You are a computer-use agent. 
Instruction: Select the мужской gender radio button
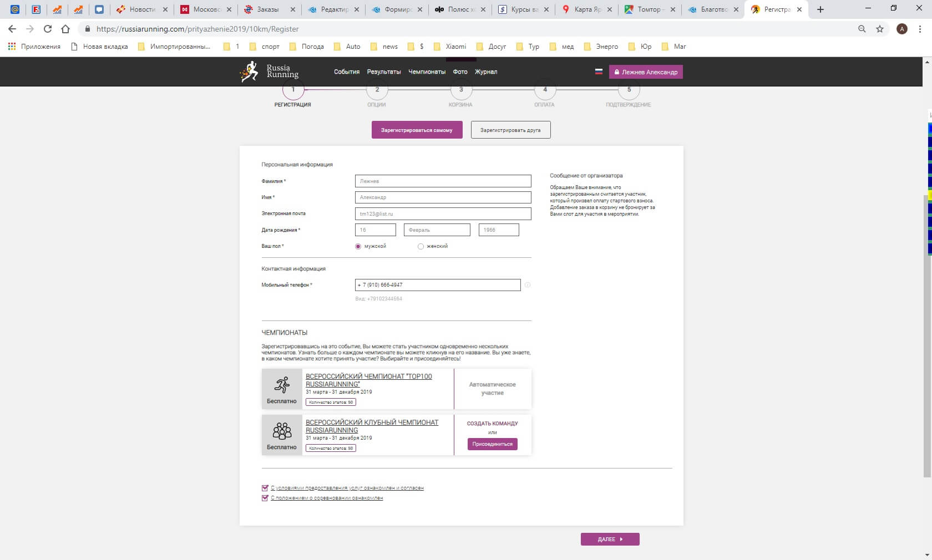(358, 246)
